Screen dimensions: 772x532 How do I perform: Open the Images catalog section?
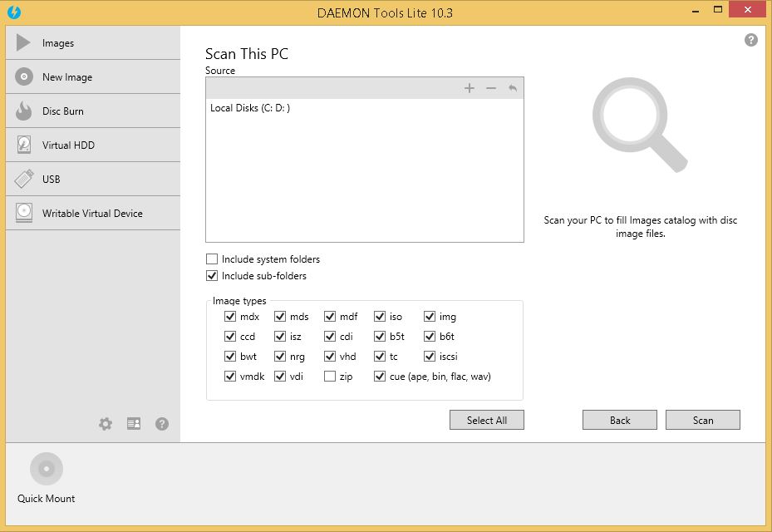pyautogui.click(x=58, y=42)
